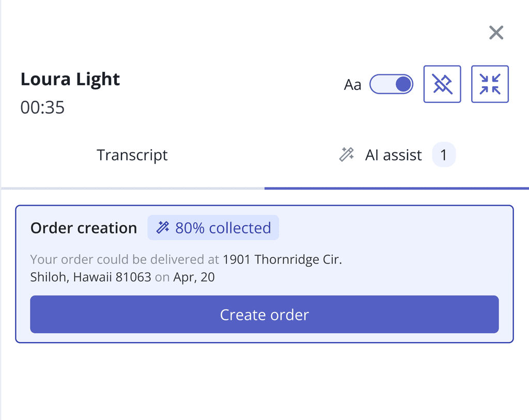Click the magic wand icon beside AI assist

click(x=346, y=154)
